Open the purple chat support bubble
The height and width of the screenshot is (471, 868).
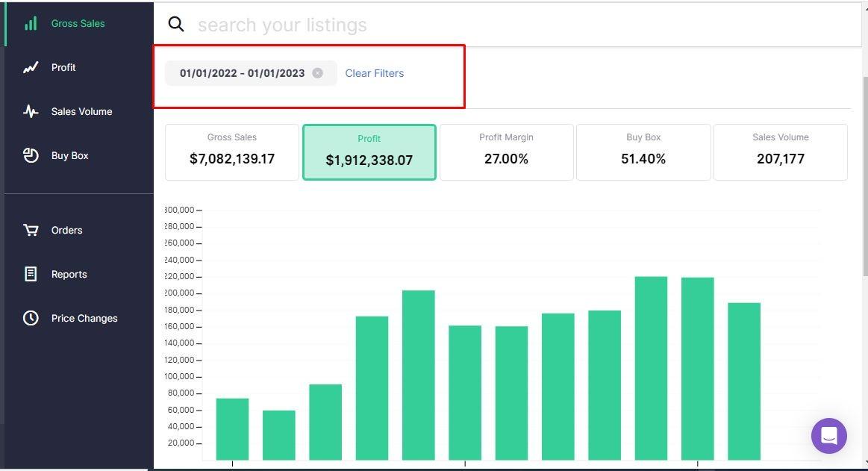pyautogui.click(x=828, y=436)
